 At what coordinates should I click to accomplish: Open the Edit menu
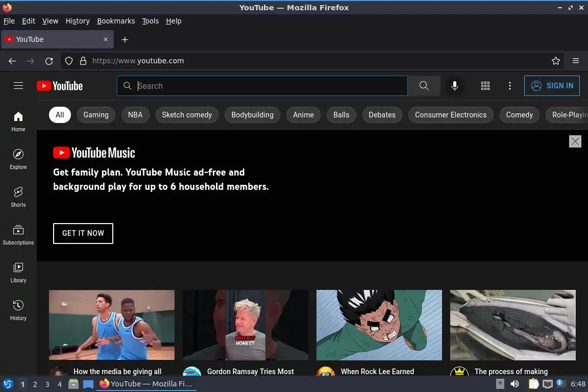pos(29,21)
